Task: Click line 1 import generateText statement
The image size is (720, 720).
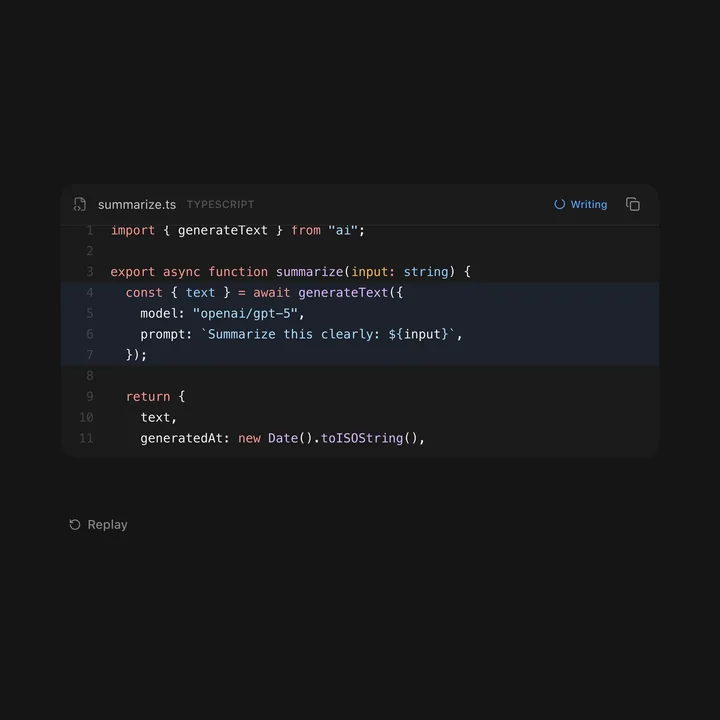Action: click(238, 231)
